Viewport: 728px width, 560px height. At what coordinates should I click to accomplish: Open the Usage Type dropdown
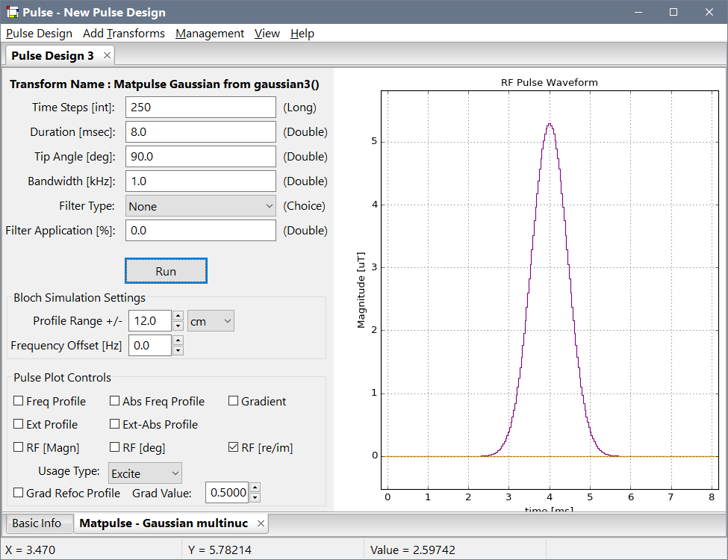(x=145, y=473)
